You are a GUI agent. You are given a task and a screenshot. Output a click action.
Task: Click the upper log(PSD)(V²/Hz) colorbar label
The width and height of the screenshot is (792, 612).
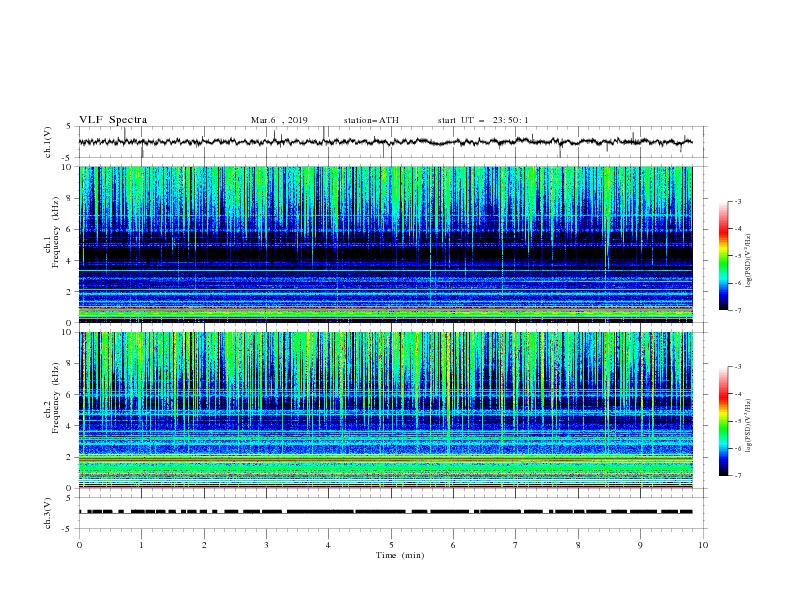point(749,261)
